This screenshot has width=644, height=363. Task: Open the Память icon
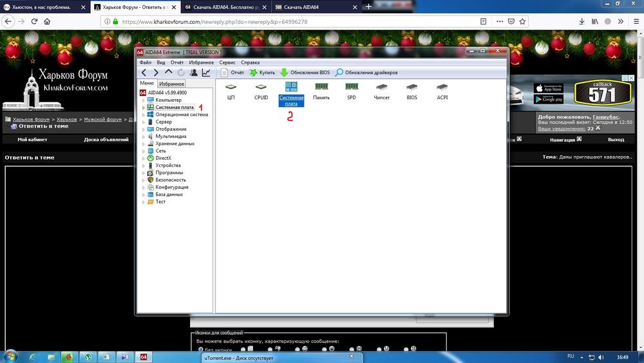tap(321, 92)
